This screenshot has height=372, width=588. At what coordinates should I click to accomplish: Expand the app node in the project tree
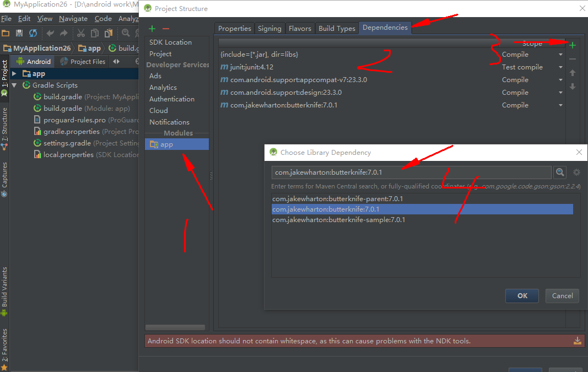coord(14,73)
